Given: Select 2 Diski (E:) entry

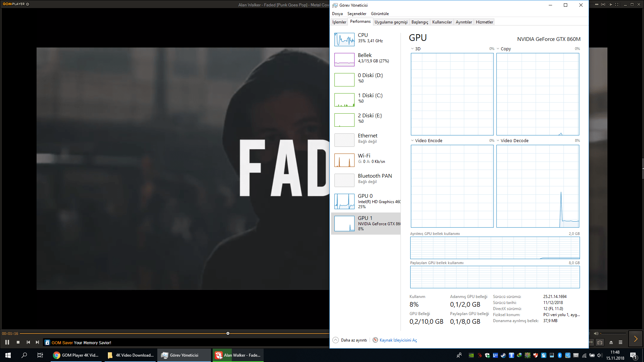Looking at the screenshot, I should click(x=366, y=120).
